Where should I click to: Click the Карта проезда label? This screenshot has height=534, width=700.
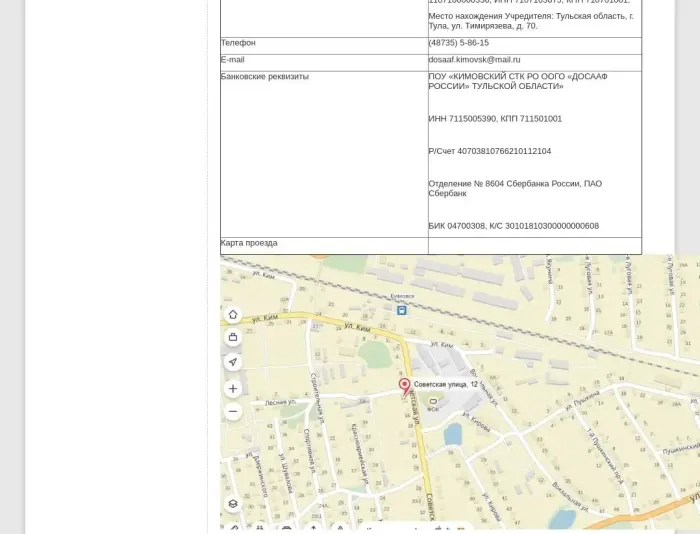(x=249, y=243)
